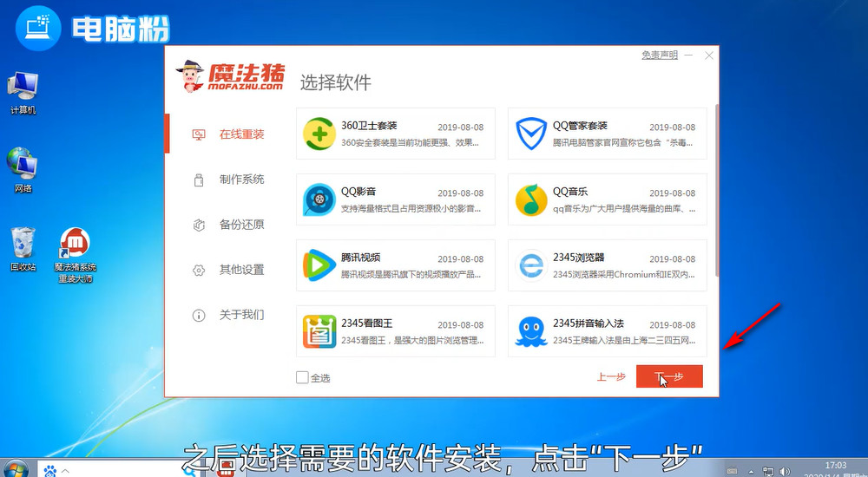Screen dimensions: 868x477
Task: Click the QQ音乐 yellow music note icon
Action: pos(531,199)
